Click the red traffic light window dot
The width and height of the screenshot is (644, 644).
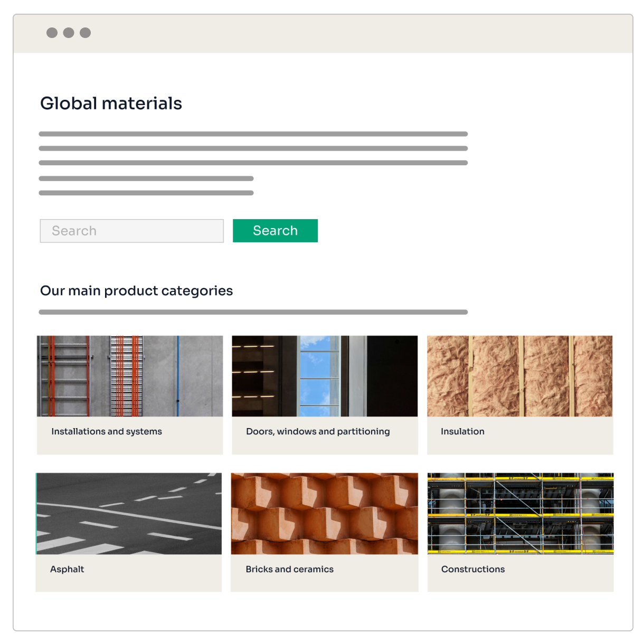51,33
